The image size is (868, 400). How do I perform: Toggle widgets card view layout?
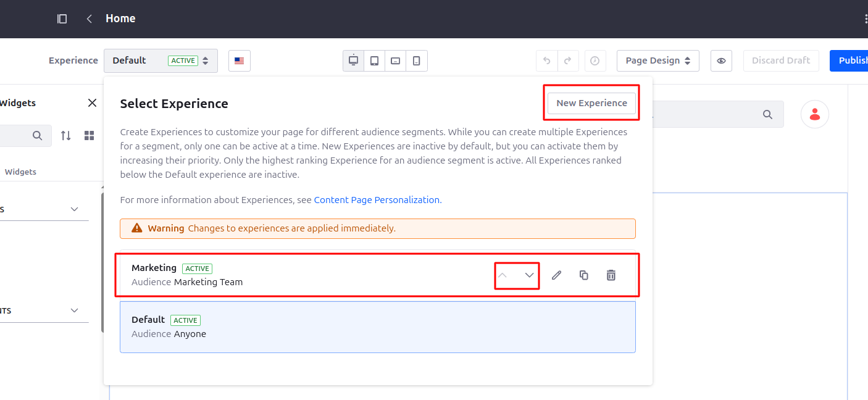click(x=90, y=135)
